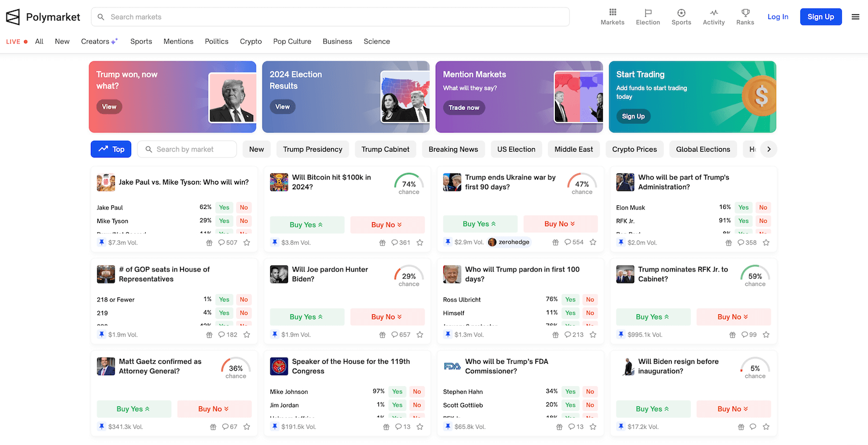This screenshot has width=868, height=445.
Task: Open the 2024 Election Results banner image
Action: click(405, 97)
